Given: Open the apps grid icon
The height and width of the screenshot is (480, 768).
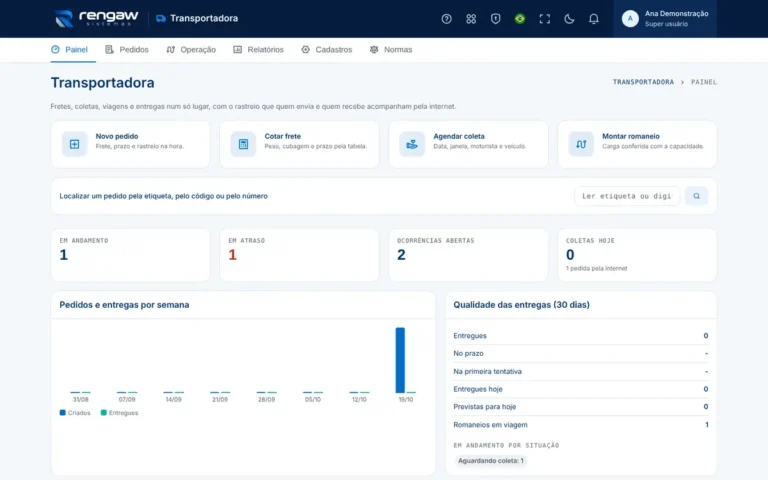Looking at the screenshot, I should [x=471, y=19].
